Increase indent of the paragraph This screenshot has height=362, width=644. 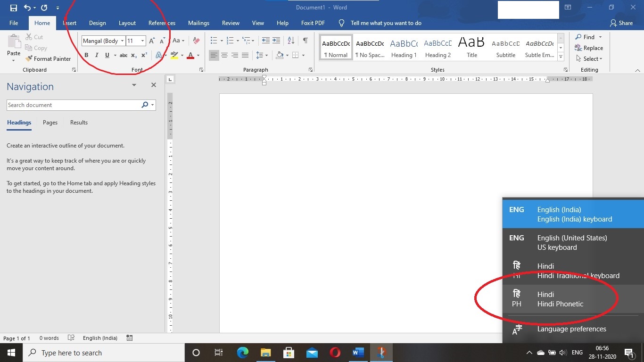click(276, 41)
